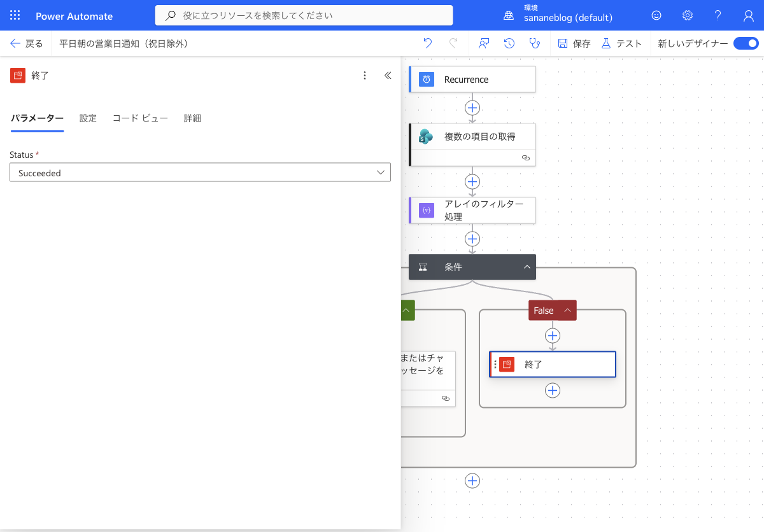
Task: Add a step below アレイのフィルター処理
Action: 472,239
